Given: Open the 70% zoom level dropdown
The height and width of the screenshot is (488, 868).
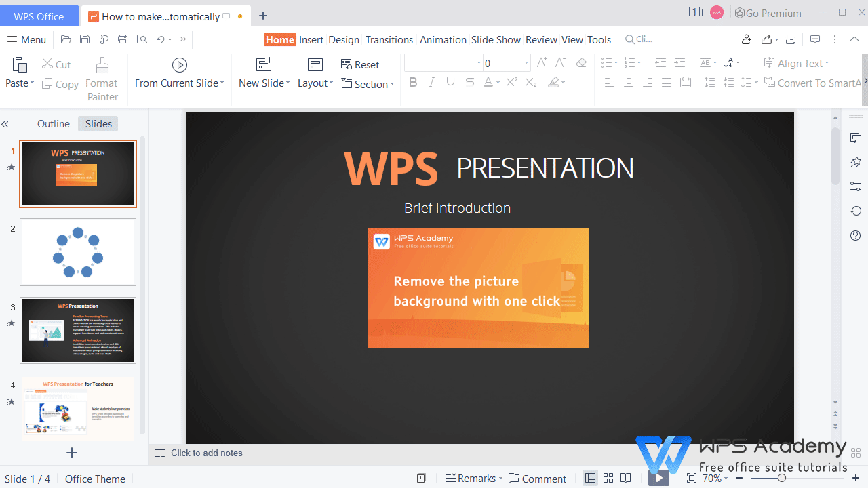Looking at the screenshot, I should 727,479.
